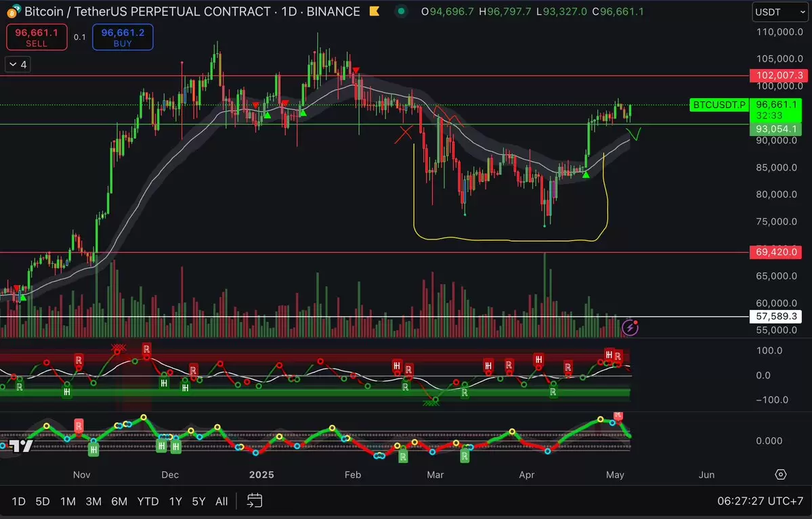This screenshot has height=519, width=812.
Task: Click the 75,000.0 price axis label
Action: [776, 221]
